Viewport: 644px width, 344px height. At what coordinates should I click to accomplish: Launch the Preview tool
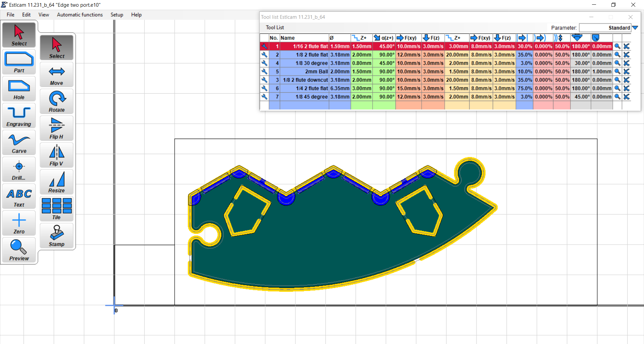pos(19,250)
